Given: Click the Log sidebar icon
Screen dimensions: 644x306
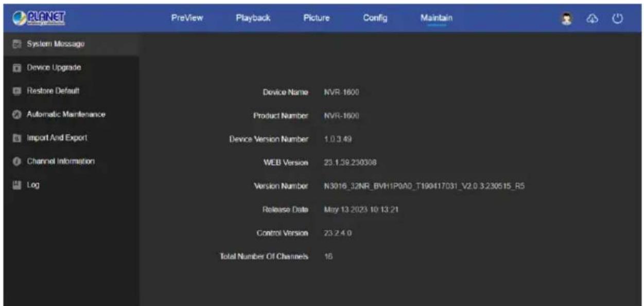Looking at the screenshot, I should (17, 185).
